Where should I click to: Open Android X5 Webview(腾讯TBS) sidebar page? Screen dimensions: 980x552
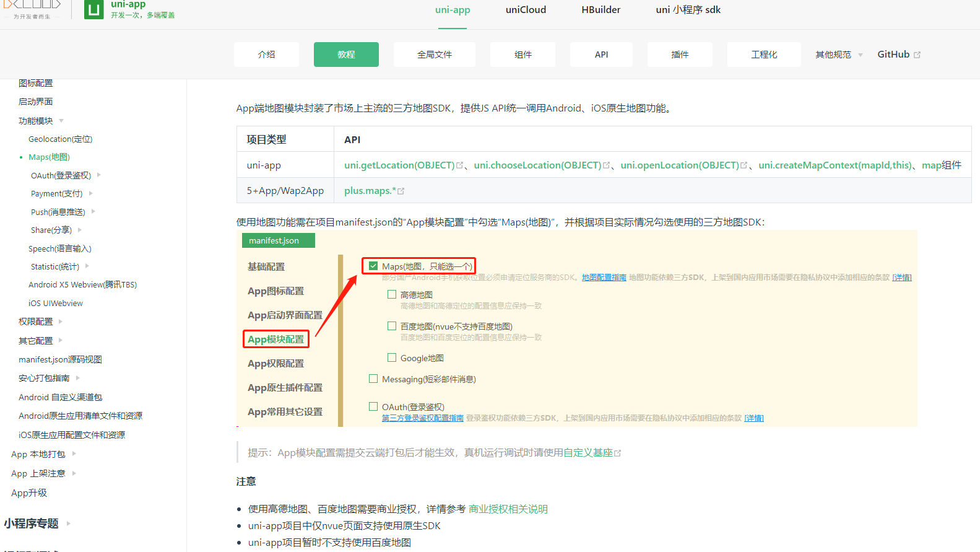tap(83, 285)
